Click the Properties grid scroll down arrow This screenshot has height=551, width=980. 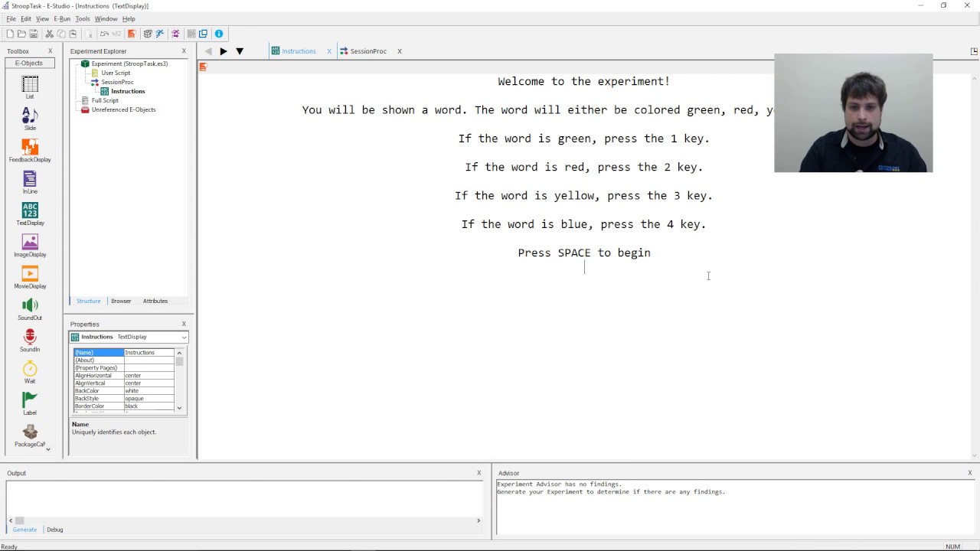point(179,408)
